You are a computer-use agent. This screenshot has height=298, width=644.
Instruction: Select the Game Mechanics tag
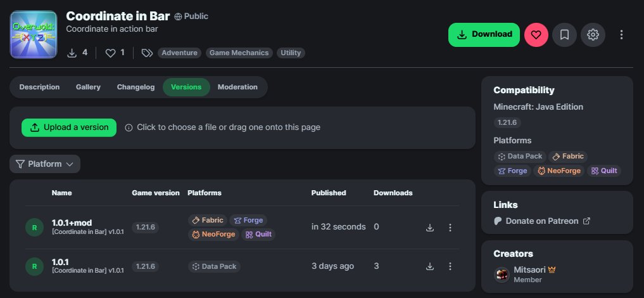click(x=239, y=53)
